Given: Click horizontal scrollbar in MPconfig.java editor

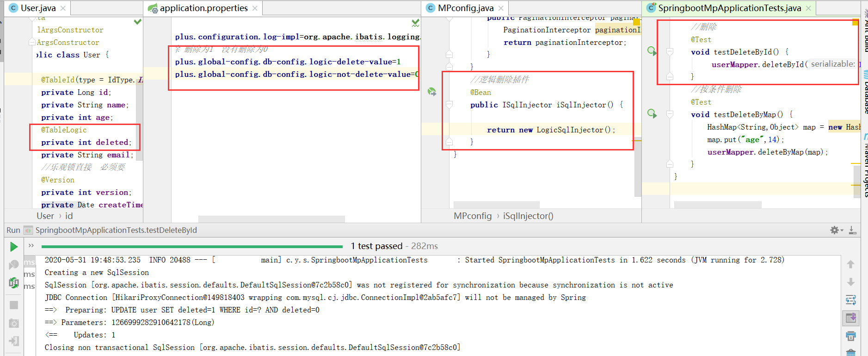Looking at the screenshot, I should click(x=496, y=205).
